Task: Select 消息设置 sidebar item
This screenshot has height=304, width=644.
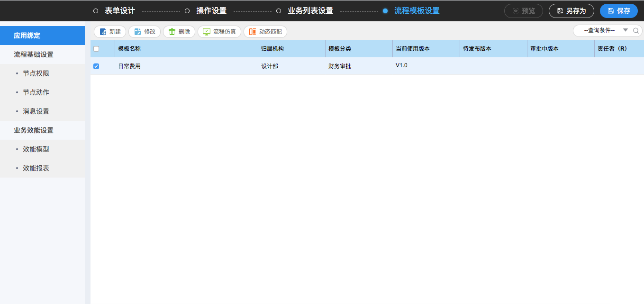Action: (42, 111)
